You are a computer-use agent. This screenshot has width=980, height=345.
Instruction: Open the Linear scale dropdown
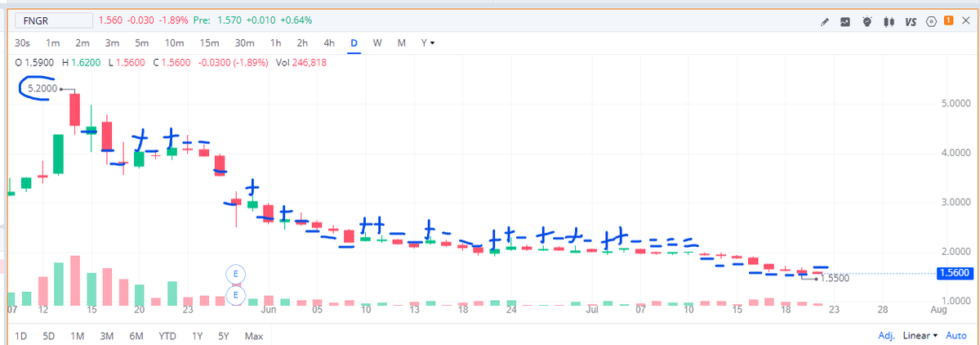pyautogui.click(x=920, y=336)
